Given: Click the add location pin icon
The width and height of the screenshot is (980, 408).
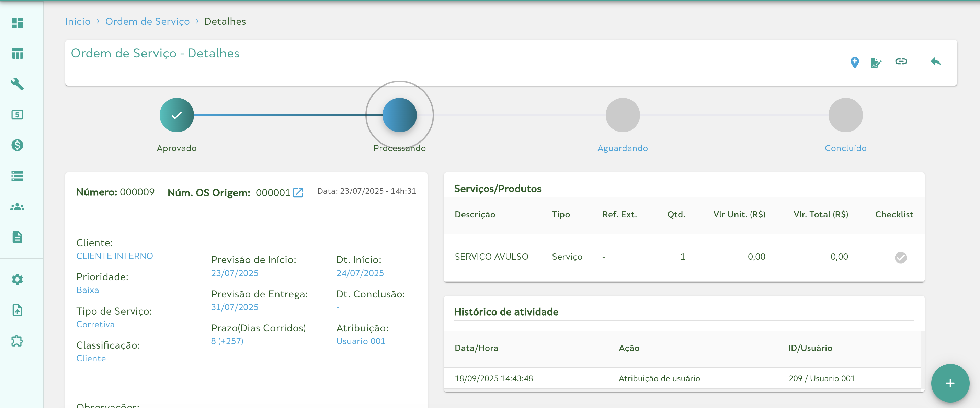Looking at the screenshot, I should pyautogui.click(x=854, y=62).
